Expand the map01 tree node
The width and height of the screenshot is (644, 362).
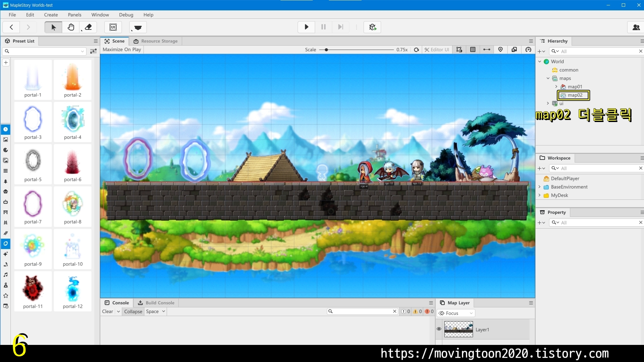(x=556, y=87)
